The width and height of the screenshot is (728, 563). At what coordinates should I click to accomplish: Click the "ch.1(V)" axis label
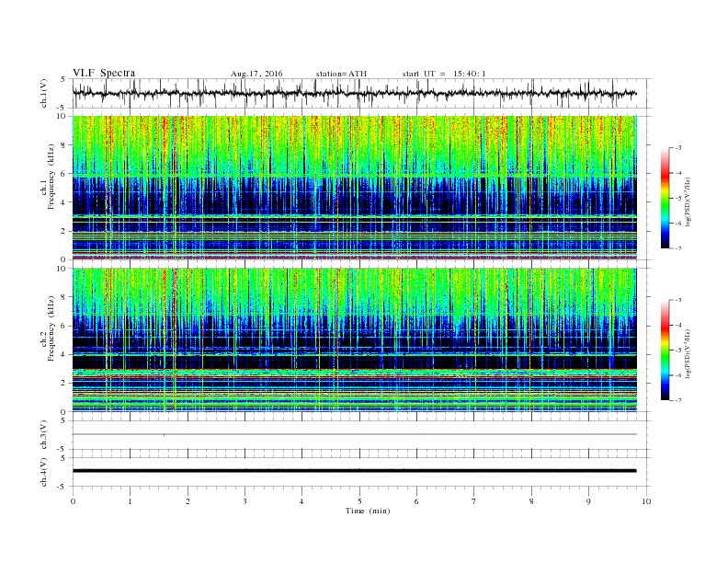tap(44, 95)
